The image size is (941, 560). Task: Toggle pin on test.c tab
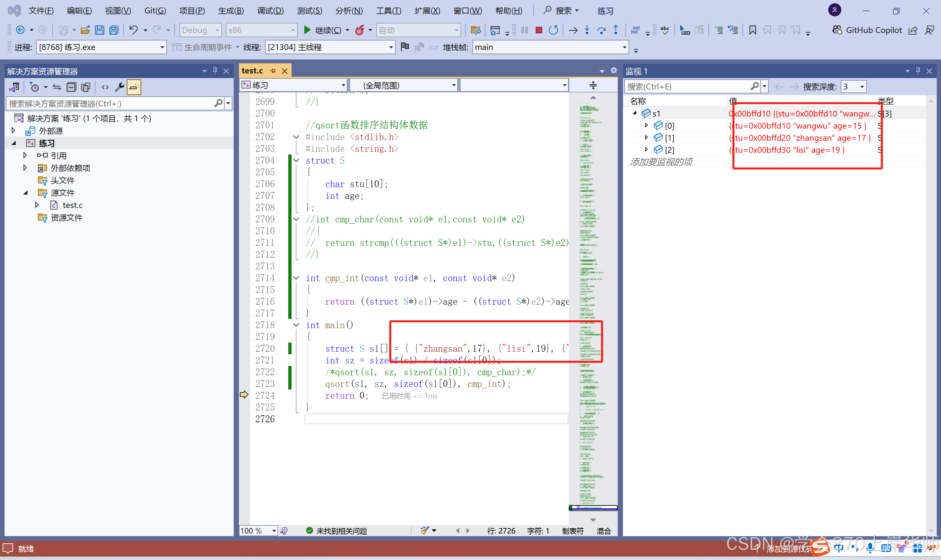click(x=273, y=71)
